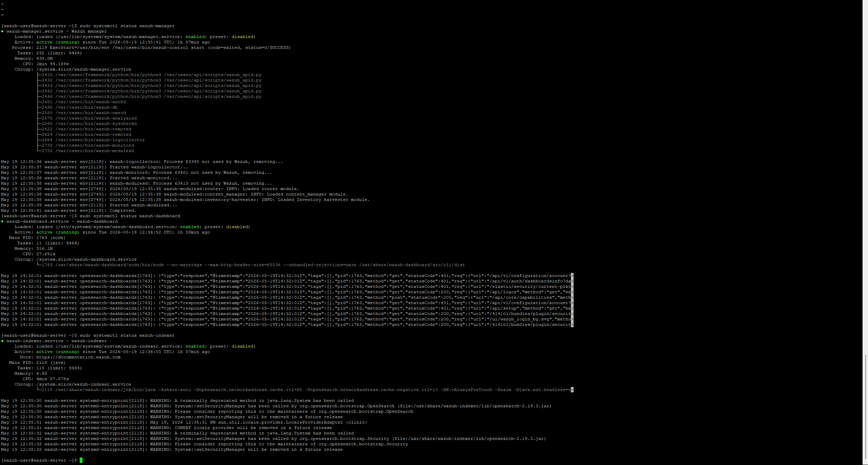Select the PID 2425 wazuh_apid.py process row
The image size is (868, 465).
point(149,75)
